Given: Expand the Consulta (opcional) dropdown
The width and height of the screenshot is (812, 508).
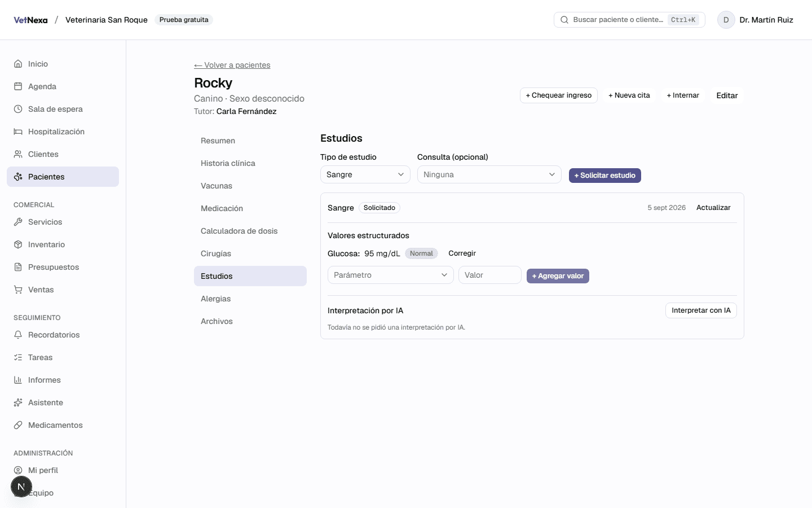Looking at the screenshot, I should point(489,174).
